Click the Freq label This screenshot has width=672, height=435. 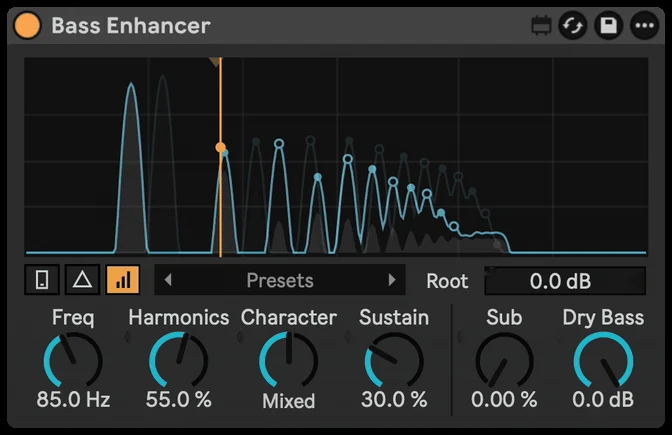point(73,318)
